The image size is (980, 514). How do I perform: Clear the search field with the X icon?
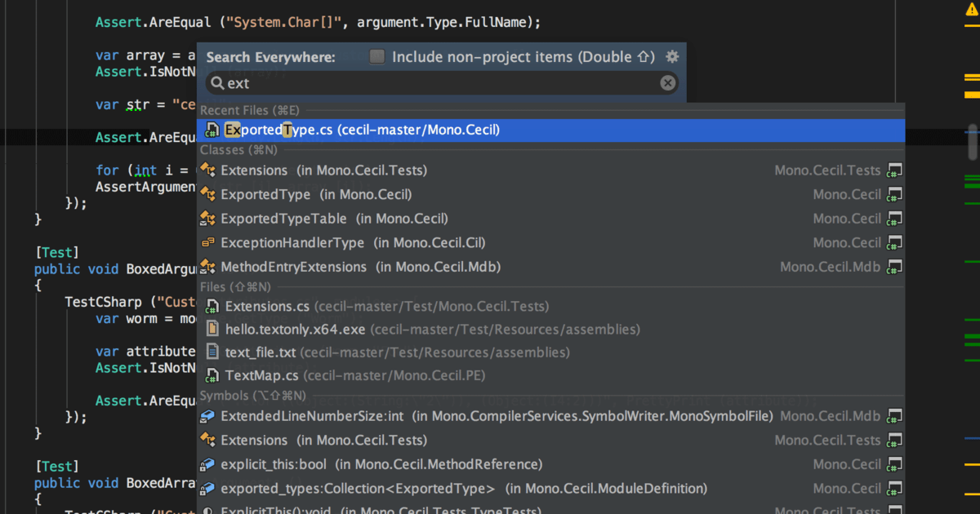tap(667, 82)
